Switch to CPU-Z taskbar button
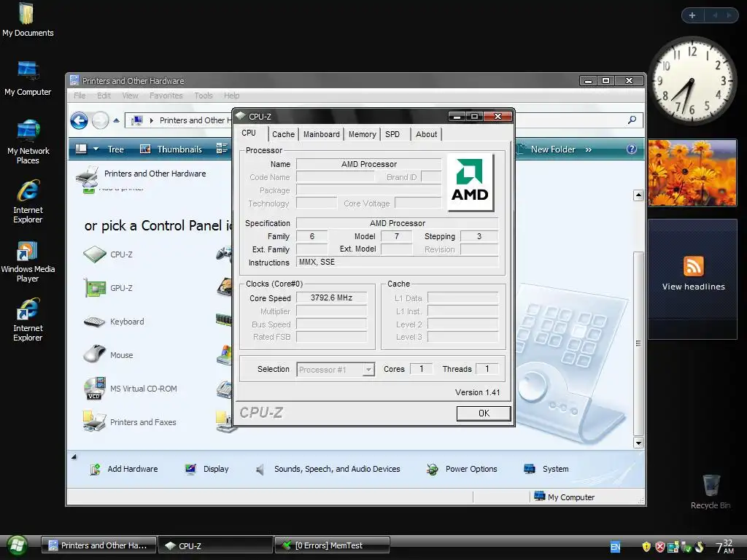 click(215, 545)
